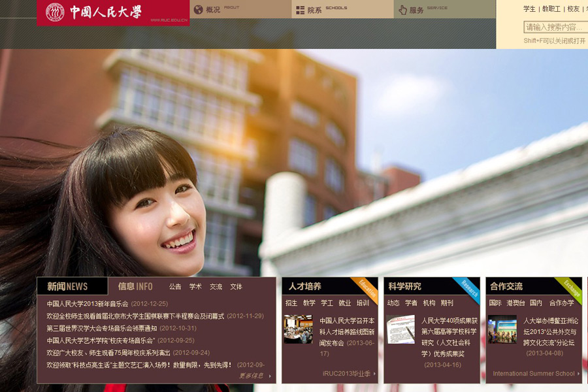Open the 科学研究 document thumbnail
The image size is (588, 392).
[x=400, y=329]
